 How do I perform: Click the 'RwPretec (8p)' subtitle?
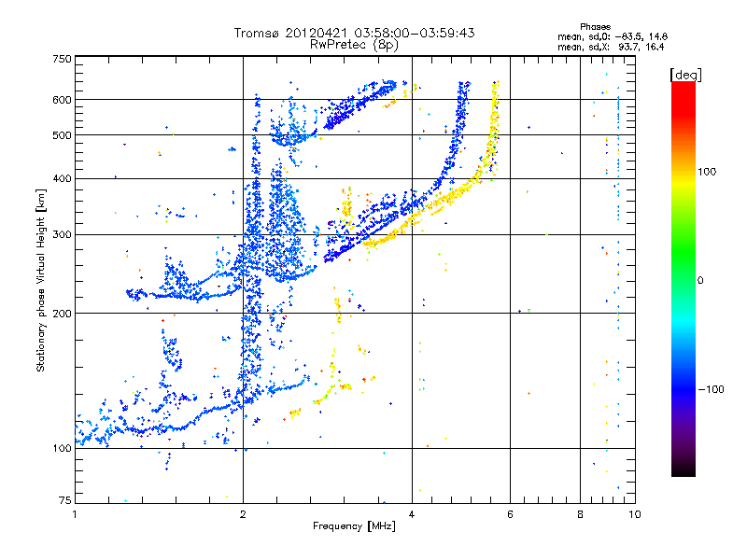point(354,45)
